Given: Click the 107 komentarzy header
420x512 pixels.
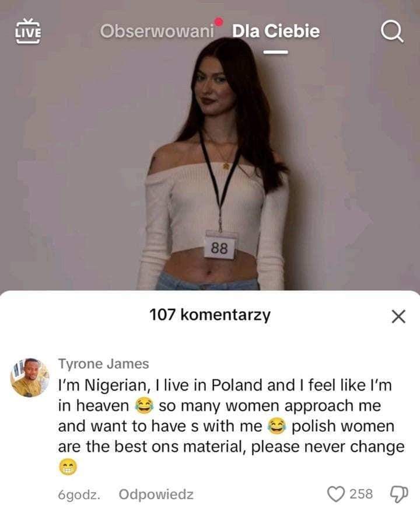Looking at the screenshot, I should point(210,315).
